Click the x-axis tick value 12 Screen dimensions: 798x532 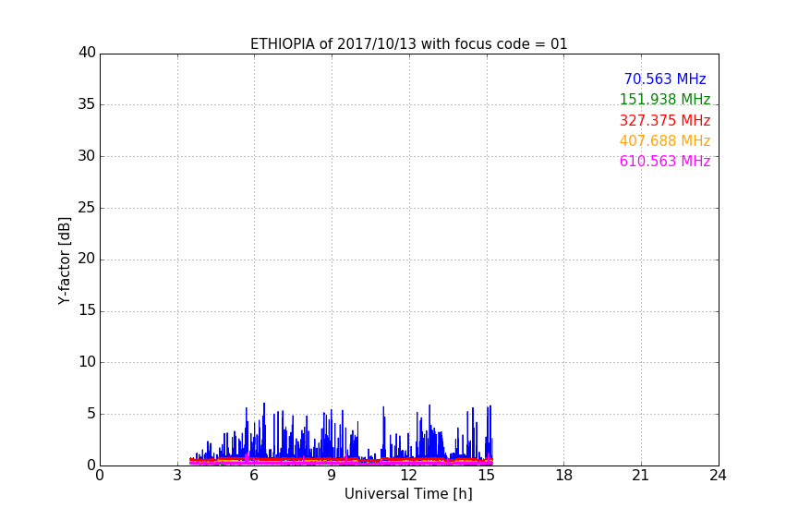tap(408, 476)
